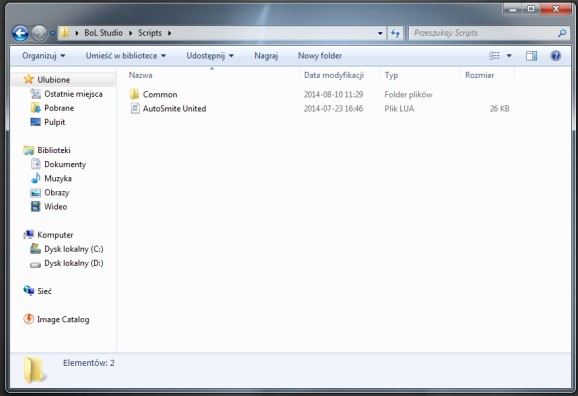The image size is (578, 396).
Task: Open Dysk lokalny (D:)
Action: click(x=74, y=263)
